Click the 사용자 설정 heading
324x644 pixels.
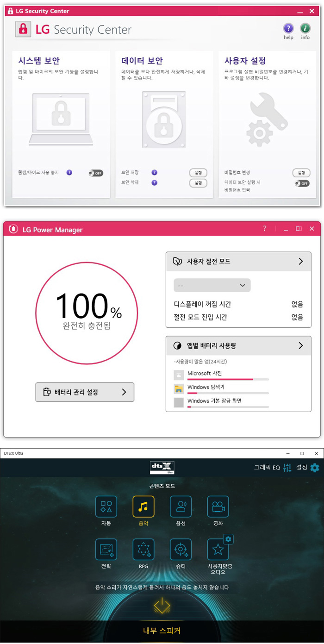tap(245, 61)
